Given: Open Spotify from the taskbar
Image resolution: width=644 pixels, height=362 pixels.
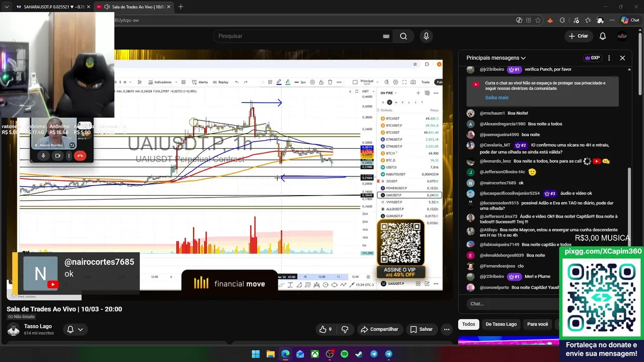Looking at the screenshot, I should (344, 354).
